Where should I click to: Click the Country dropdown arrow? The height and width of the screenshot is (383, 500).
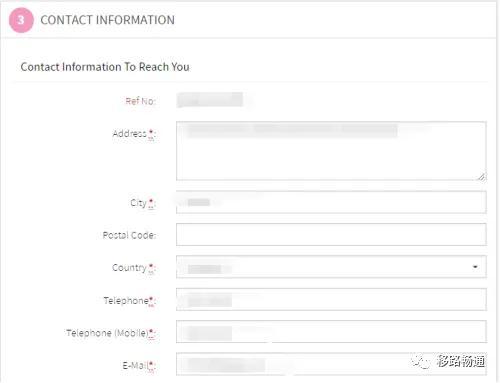pyautogui.click(x=475, y=267)
